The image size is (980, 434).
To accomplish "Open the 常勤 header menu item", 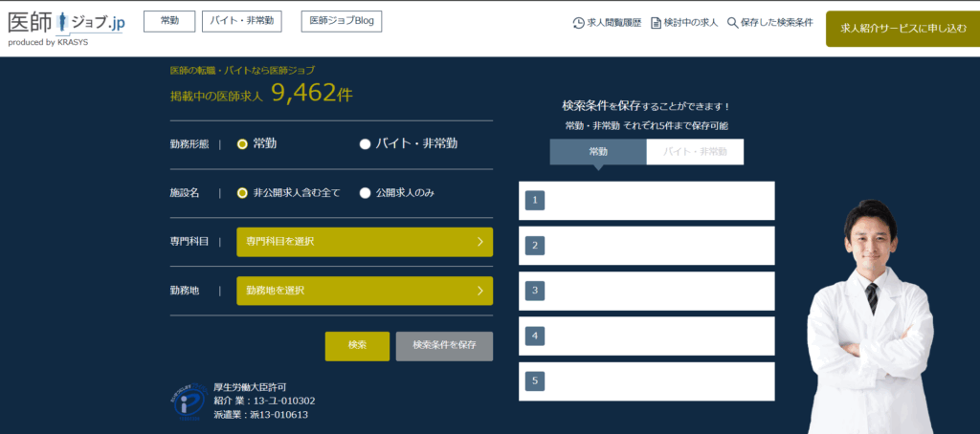I will pyautogui.click(x=168, y=21).
